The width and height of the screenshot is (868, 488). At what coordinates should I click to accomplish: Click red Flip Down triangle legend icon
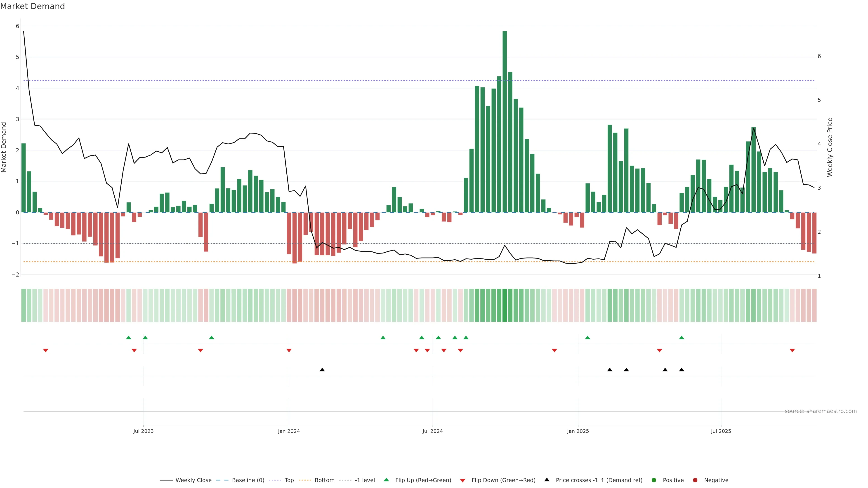click(x=463, y=480)
